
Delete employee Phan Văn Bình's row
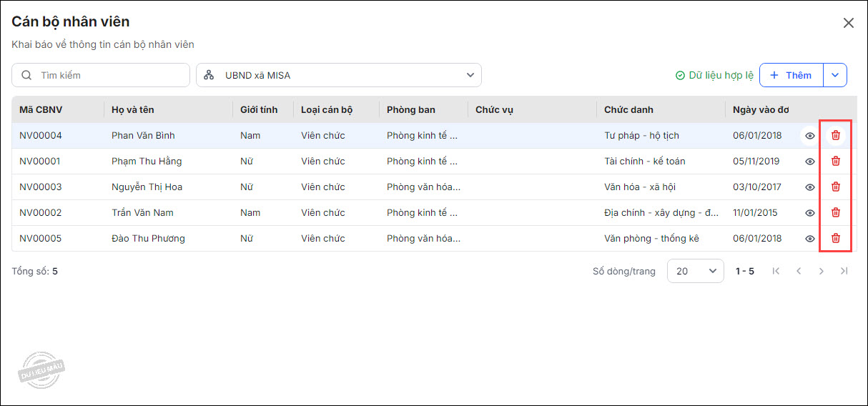[x=835, y=135]
